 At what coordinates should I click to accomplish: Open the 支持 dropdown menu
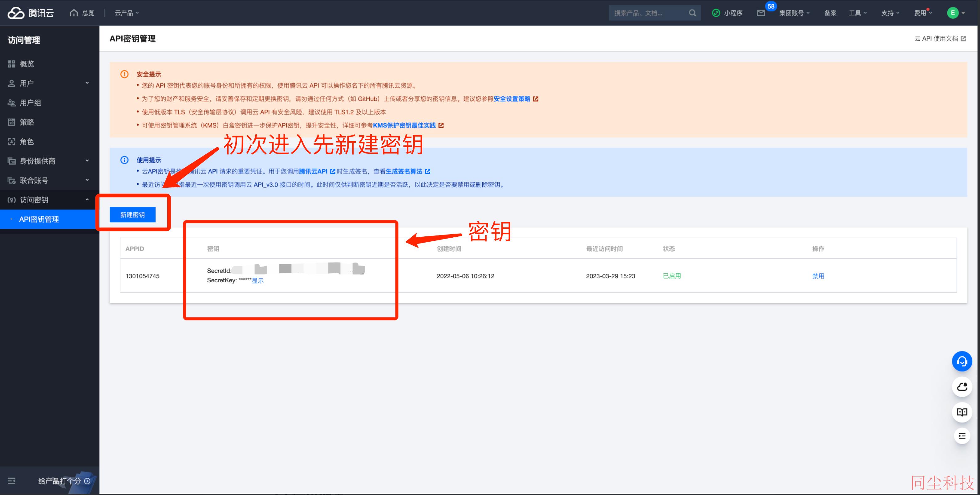[891, 13]
